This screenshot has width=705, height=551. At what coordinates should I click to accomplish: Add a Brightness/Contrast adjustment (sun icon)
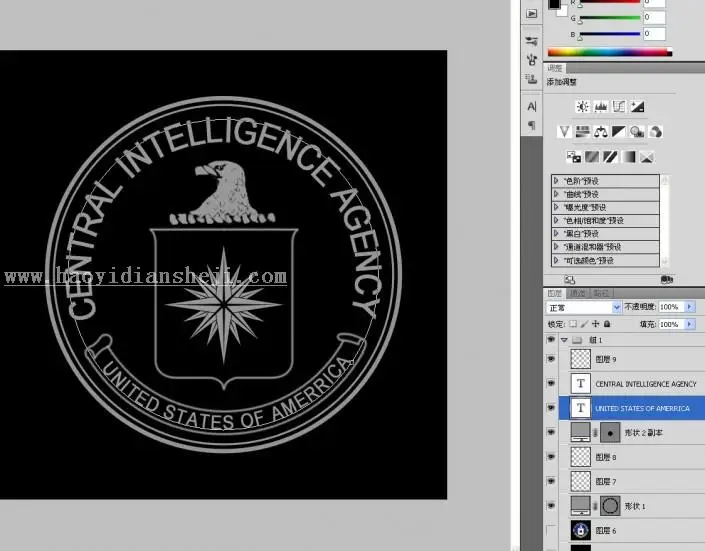point(583,107)
